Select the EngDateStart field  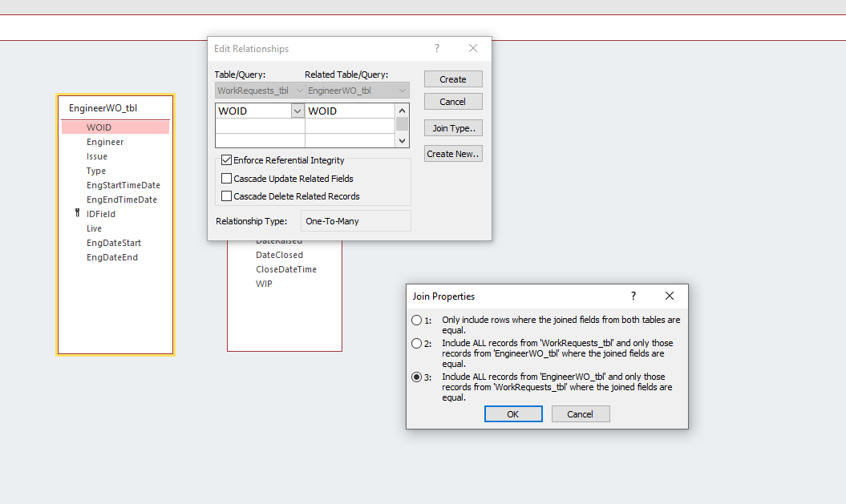click(114, 243)
